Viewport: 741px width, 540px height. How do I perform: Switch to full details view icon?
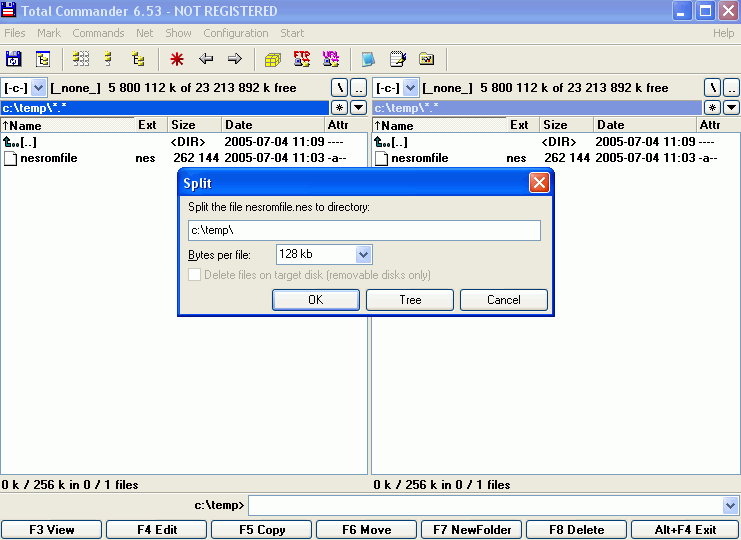[108, 59]
